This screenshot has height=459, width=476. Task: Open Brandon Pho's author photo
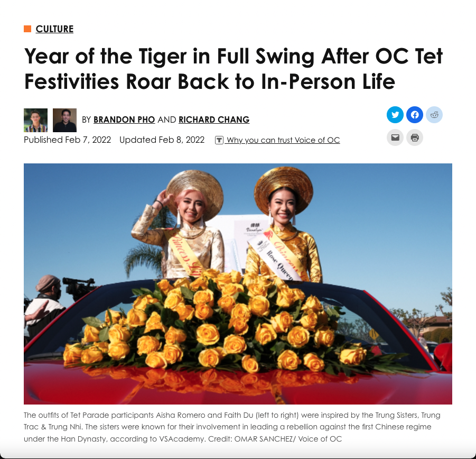point(35,120)
